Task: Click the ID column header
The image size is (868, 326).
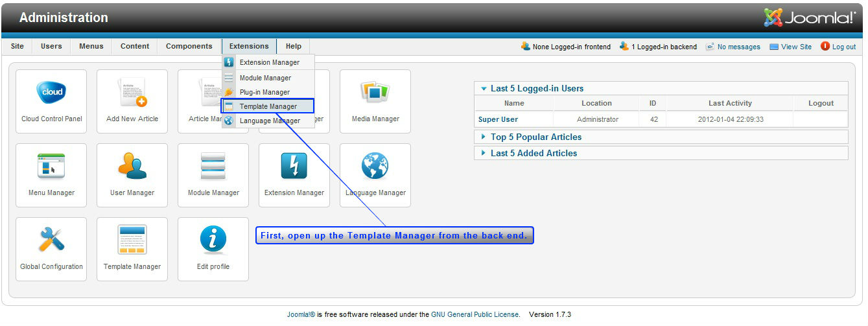Action: 653,103
